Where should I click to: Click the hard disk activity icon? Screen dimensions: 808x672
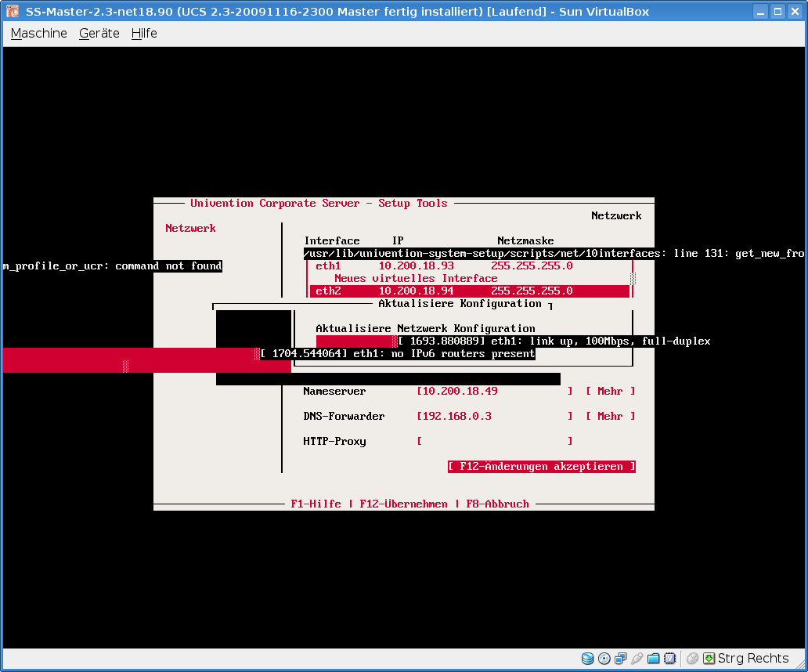click(588, 659)
